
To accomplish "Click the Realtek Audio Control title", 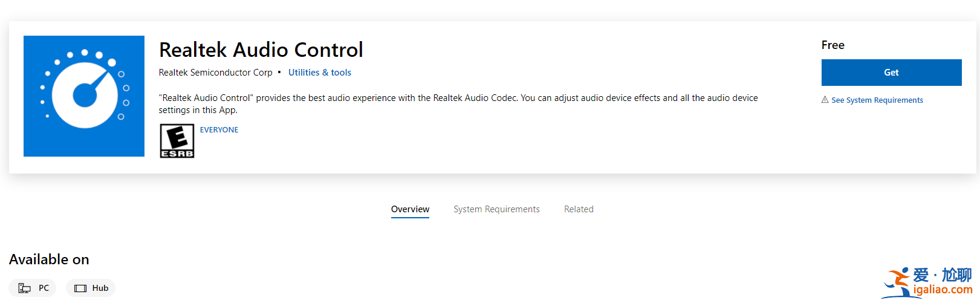I will (261, 50).
